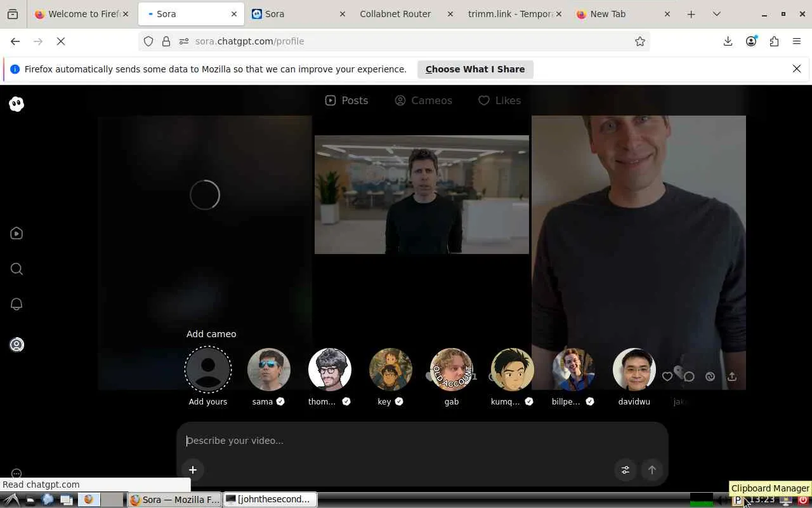Stop loading the page with the X button

(x=61, y=41)
